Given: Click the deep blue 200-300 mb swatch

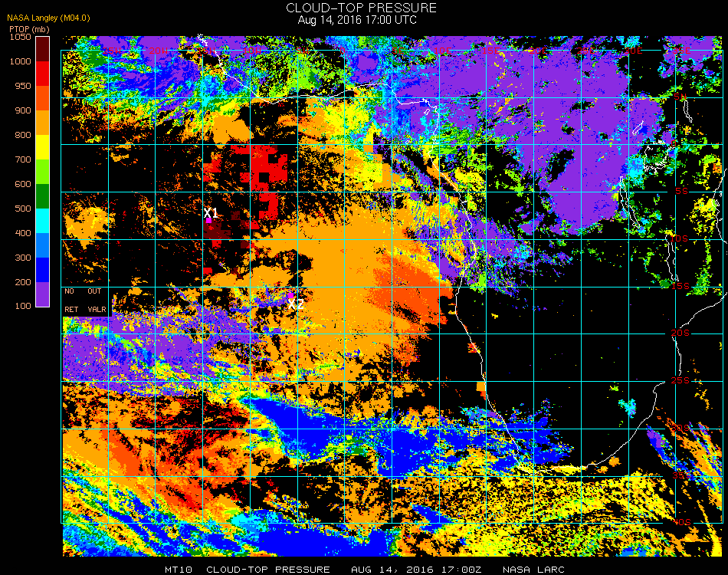Looking at the screenshot, I should tap(42, 270).
